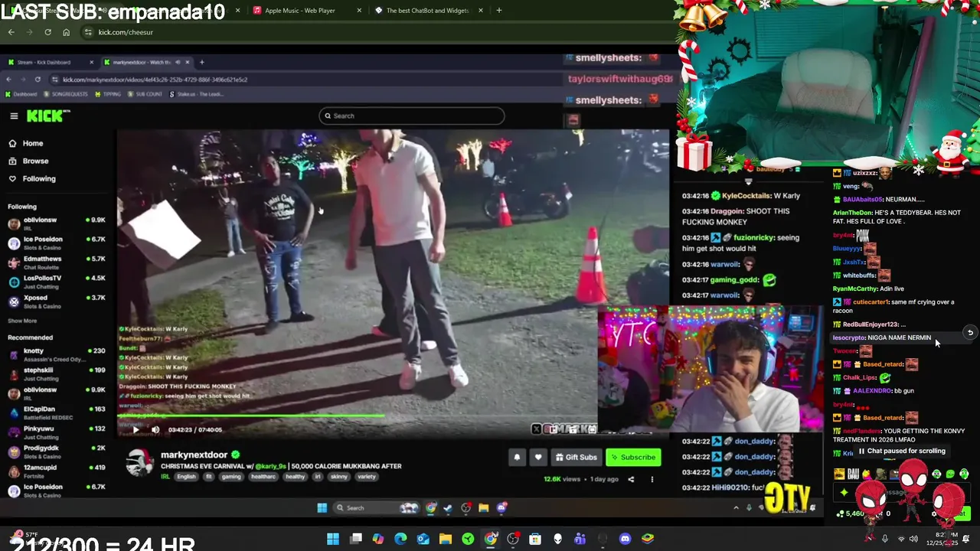Screen dimensions: 980x551
Task: Expand the inner taskbar hidden icons chevron
Action: pyautogui.click(x=737, y=507)
